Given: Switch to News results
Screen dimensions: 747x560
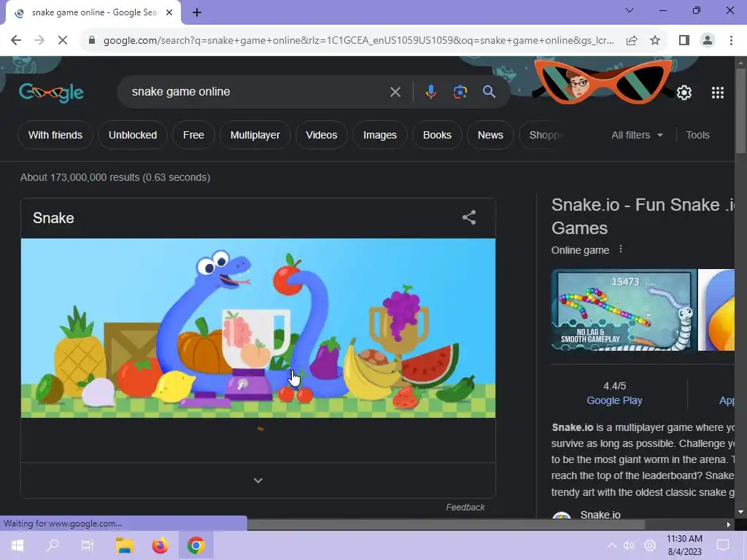Looking at the screenshot, I should click(490, 135).
